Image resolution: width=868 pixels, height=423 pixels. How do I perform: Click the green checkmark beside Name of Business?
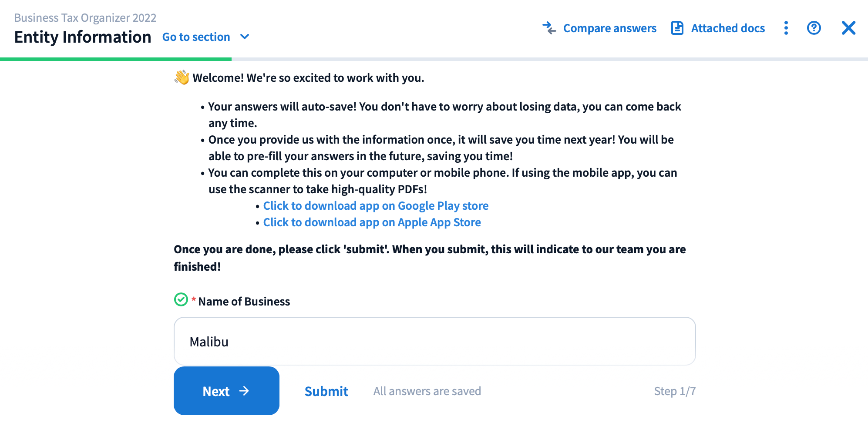pos(181,300)
